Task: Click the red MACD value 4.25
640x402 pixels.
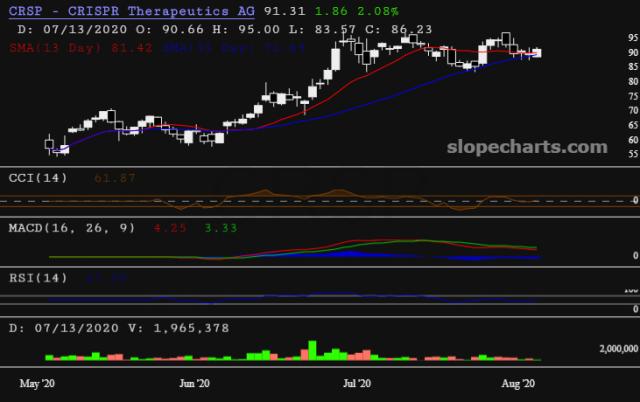Action: click(x=164, y=227)
